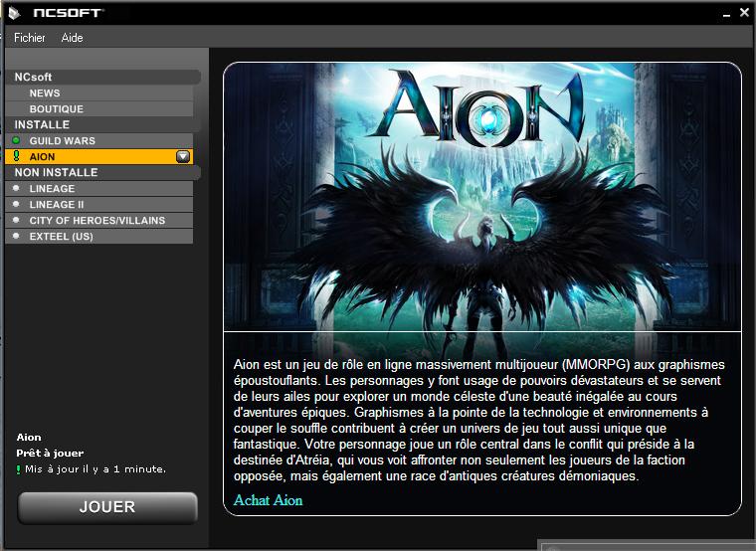
Task: Click the green update icon beside AION
Action: point(16,156)
